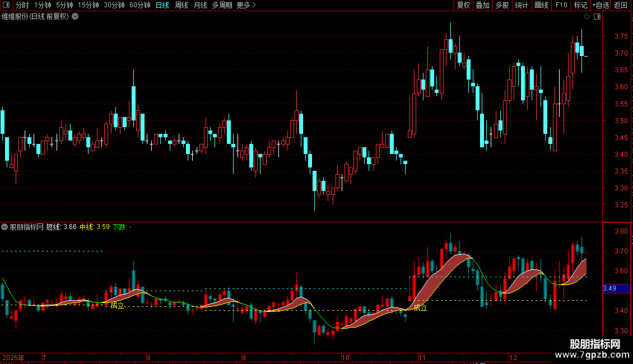
Task: Toggle the right side panel icon
Action: pyautogui.click(x=597, y=17)
